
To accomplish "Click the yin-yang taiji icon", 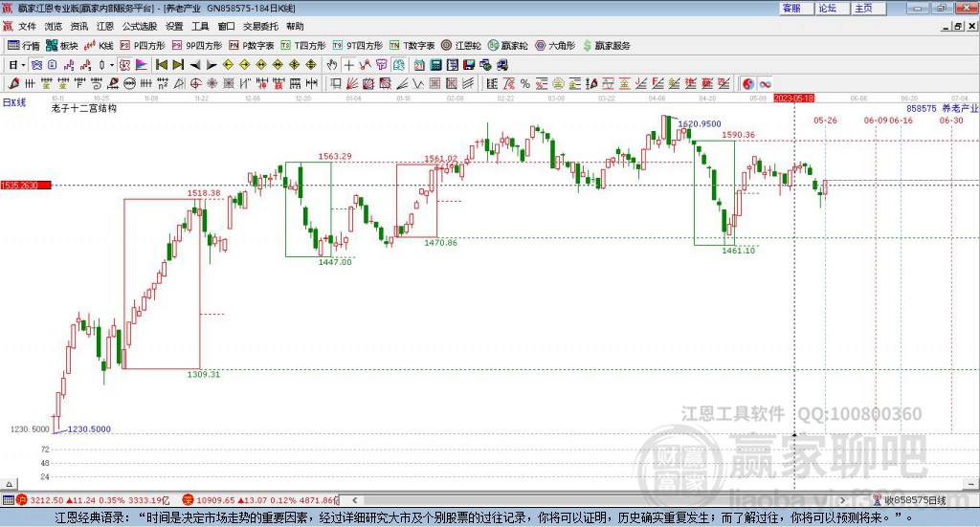I will point(747,84).
